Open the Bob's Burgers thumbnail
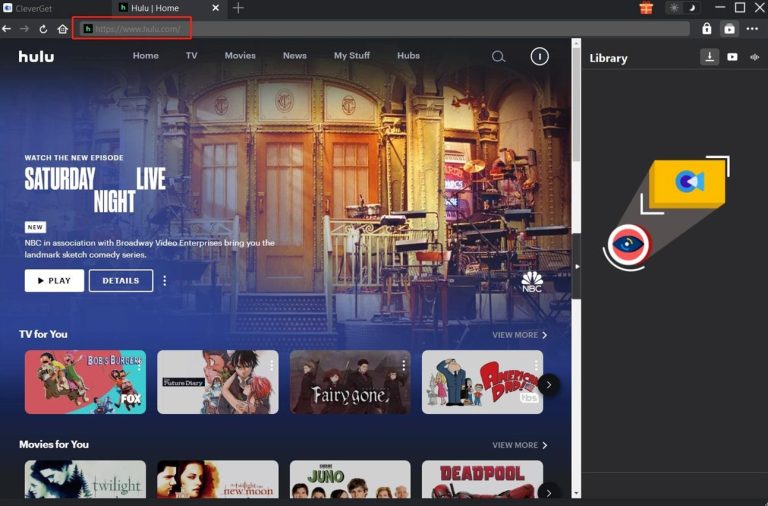The image size is (768, 506). [85, 382]
